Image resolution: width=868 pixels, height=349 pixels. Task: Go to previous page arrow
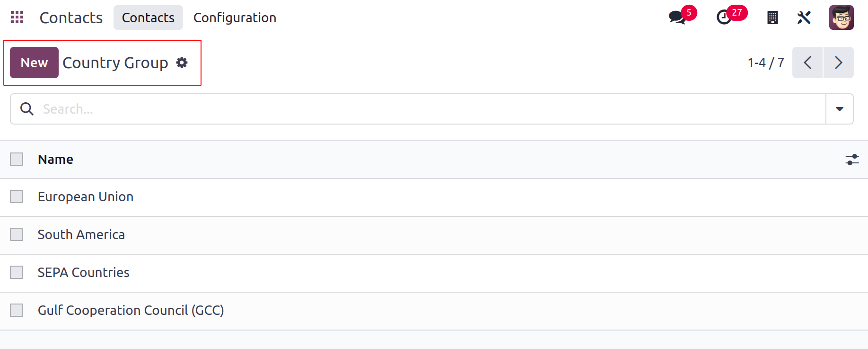click(x=808, y=63)
